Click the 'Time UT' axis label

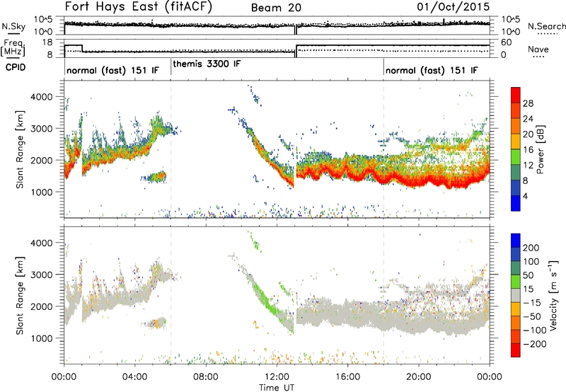277,388
